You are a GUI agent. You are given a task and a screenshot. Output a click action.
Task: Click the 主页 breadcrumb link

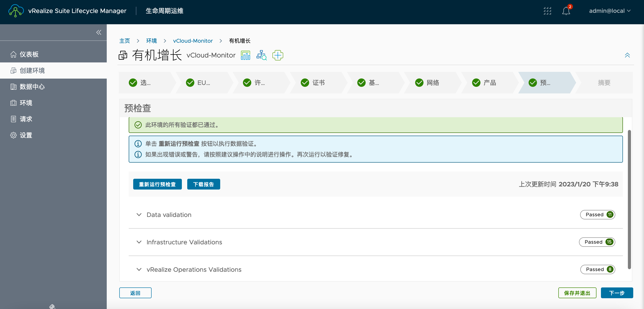click(124, 41)
